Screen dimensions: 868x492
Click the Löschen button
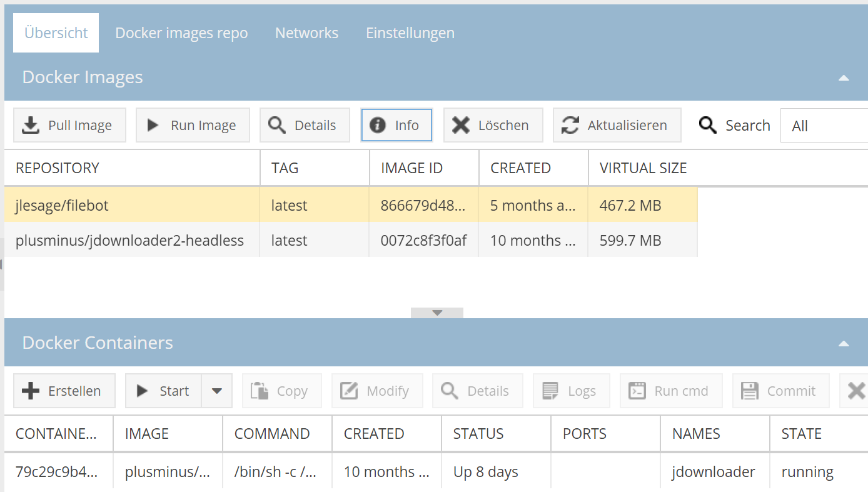[493, 125]
